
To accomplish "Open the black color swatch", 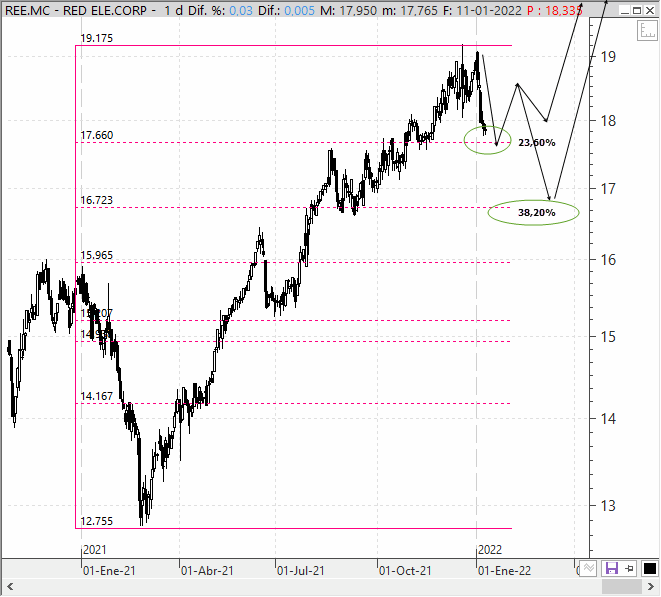I will 650,569.
